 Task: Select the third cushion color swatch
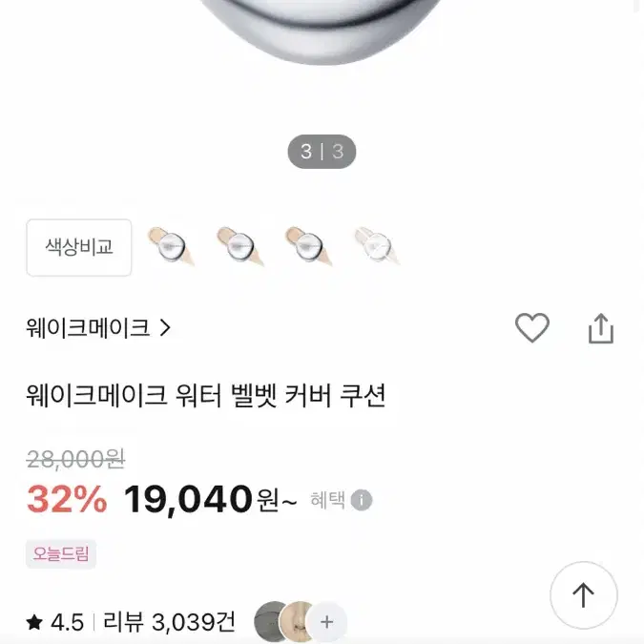coord(308,247)
